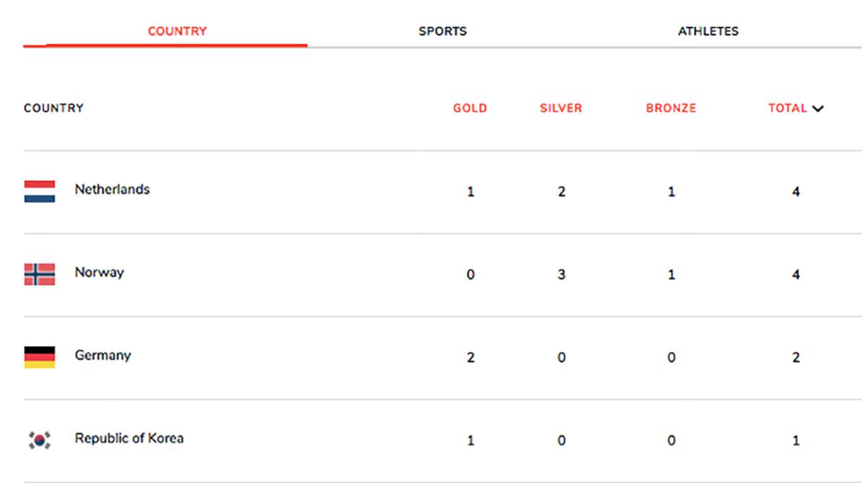Switch to the SPORTS tab
Screen dimensions: 868x483
(443, 31)
